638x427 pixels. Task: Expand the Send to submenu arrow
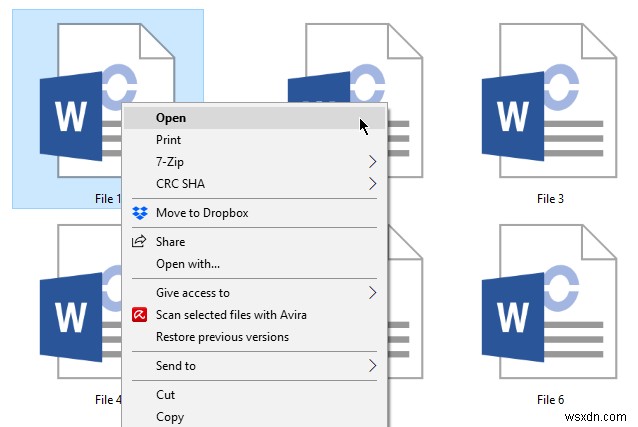click(372, 366)
